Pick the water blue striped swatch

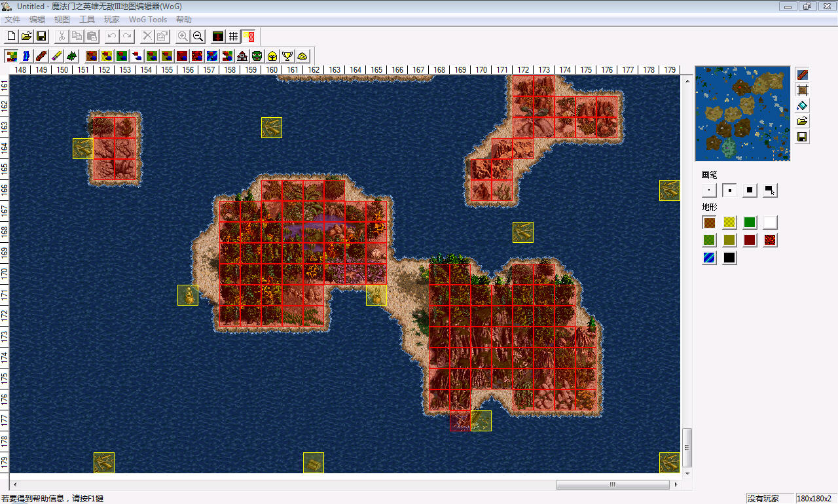coord(709,258)
